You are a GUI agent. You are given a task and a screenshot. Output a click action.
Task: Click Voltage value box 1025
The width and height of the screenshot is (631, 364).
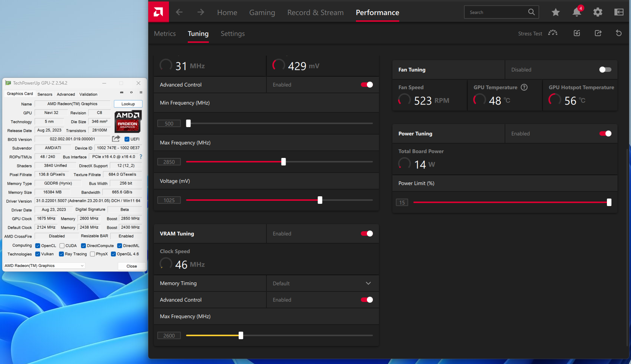click(x=169, y=200)
